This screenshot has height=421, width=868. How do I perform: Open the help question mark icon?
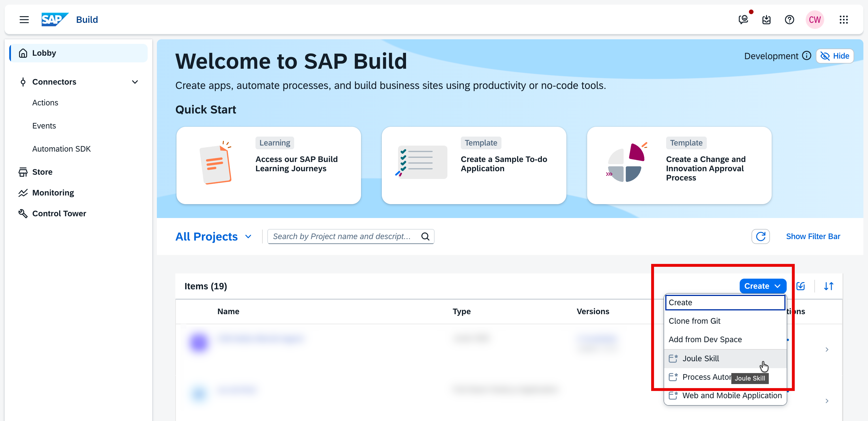pyautogui.click(x=789, y=20)
